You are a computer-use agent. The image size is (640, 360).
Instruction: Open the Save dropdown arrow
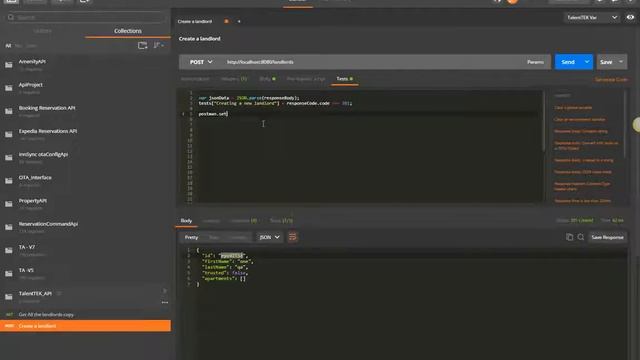pyautogui.click(x=621, y=62)
